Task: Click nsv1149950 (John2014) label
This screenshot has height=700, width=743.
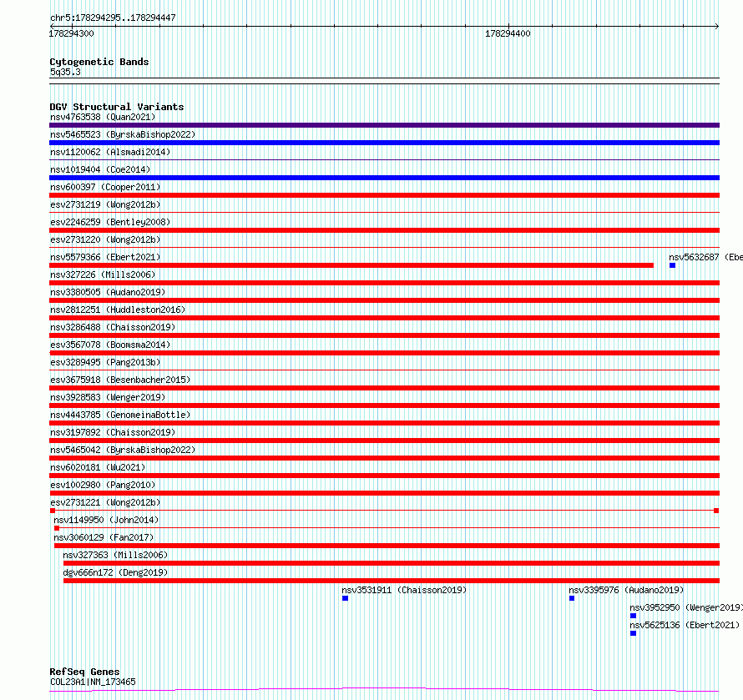Action: tap(106, 520)
